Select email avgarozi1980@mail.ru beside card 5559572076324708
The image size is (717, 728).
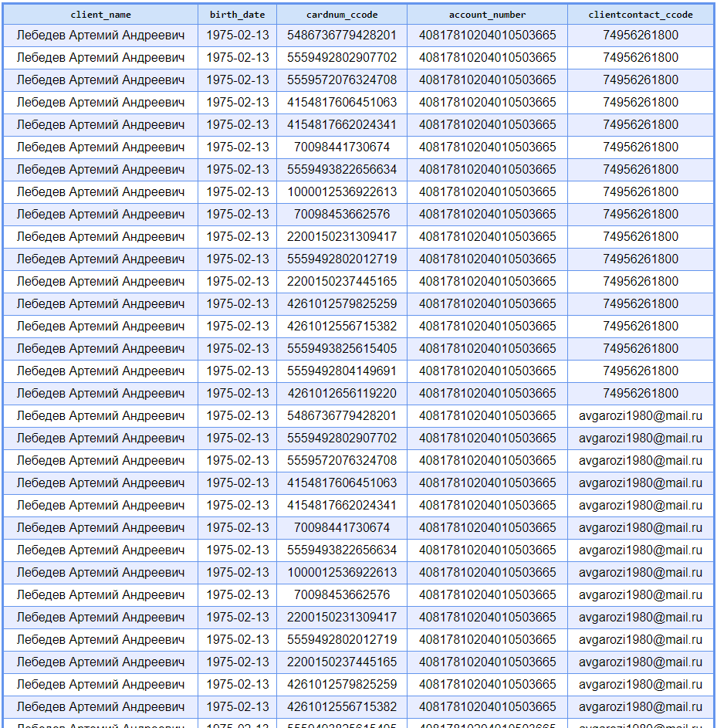640,460
